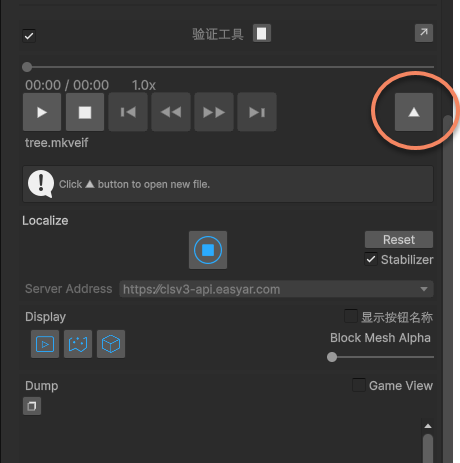Click the playback timeline slider handle
460x463 pixels.
point(27,67)
